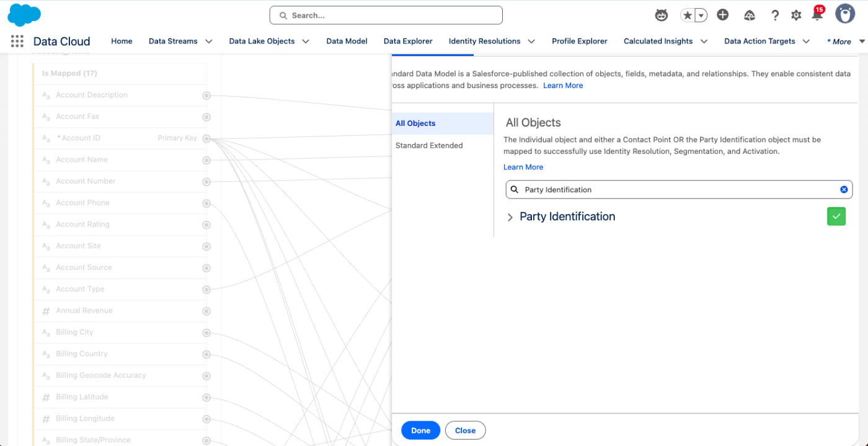Image resolution: width=868 pixels, height=446 pixels.
Task: Switch to the Data Model tab
Action: [347, 41]
